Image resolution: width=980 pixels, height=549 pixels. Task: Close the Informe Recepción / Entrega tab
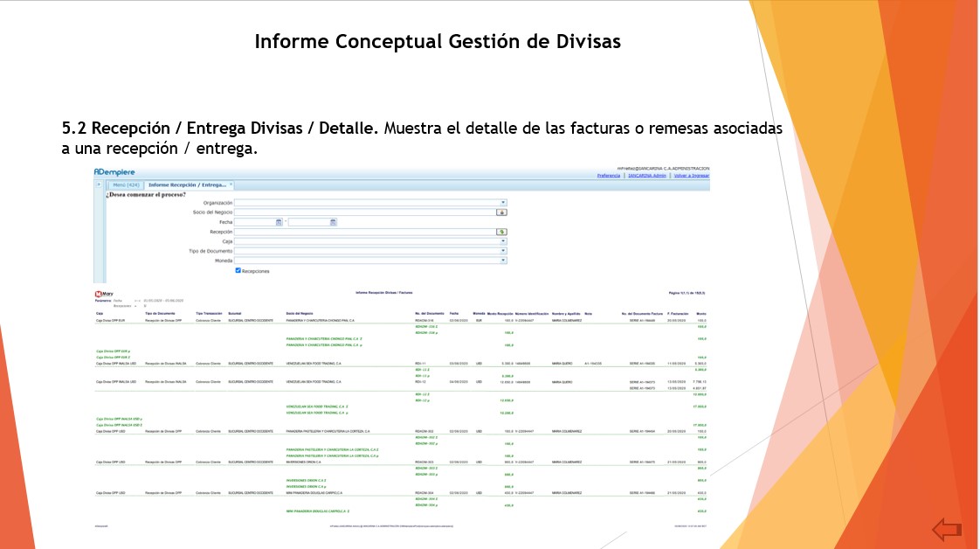pyautogui.click(x=231, y=184)
